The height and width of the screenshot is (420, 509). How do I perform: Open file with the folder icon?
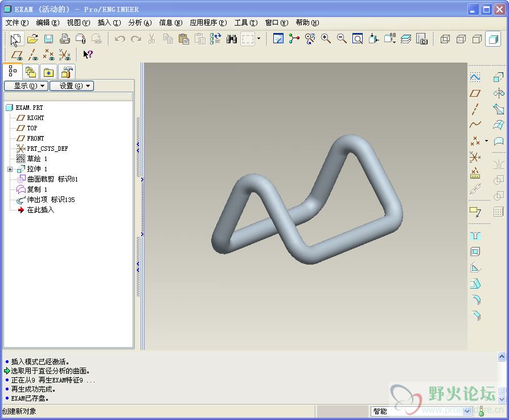pos(32,39)
